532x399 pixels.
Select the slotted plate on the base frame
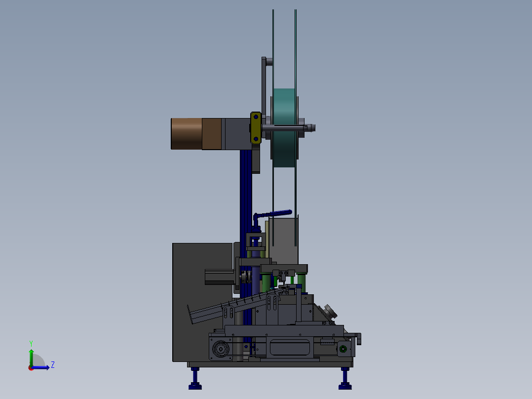pos(289,347)
